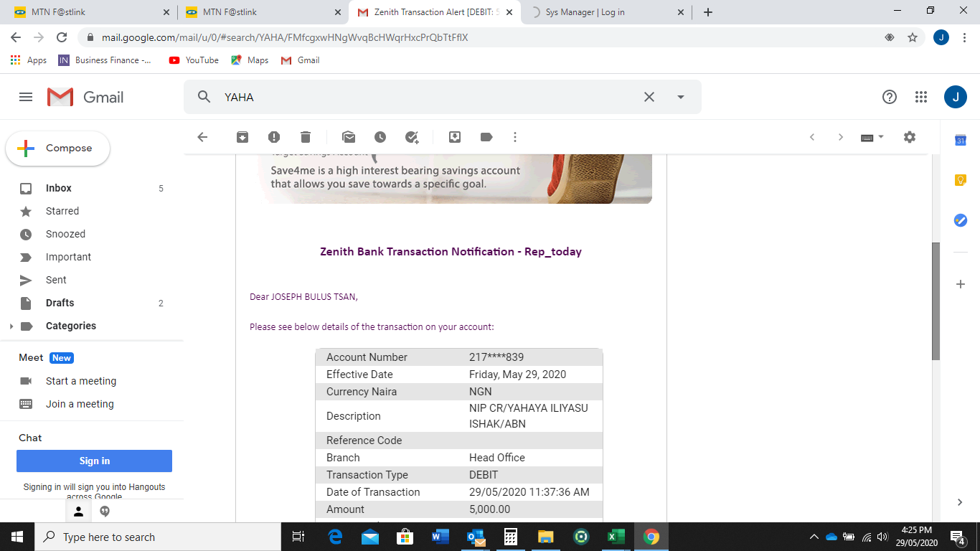Go to newer email arrow

pos(812,137)
